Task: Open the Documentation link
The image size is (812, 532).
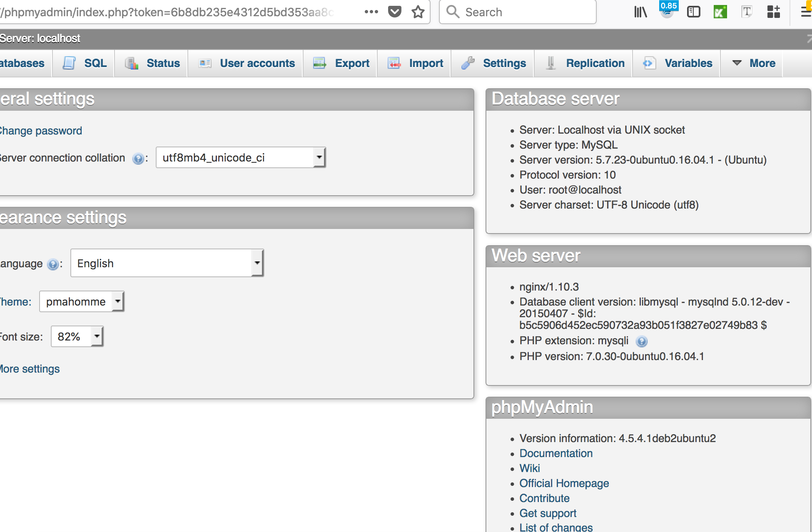Action: [x=556, y=453]
